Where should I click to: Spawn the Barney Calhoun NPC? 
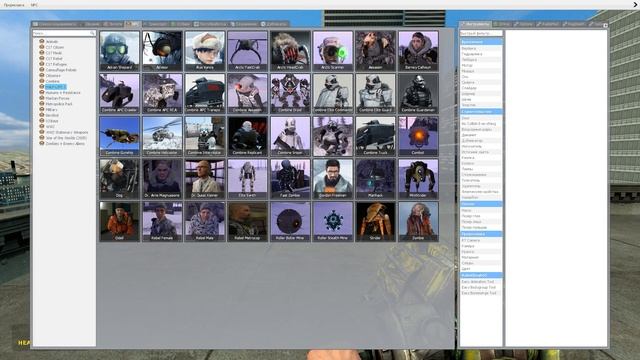pyautogui.click(x=418, y=51)
